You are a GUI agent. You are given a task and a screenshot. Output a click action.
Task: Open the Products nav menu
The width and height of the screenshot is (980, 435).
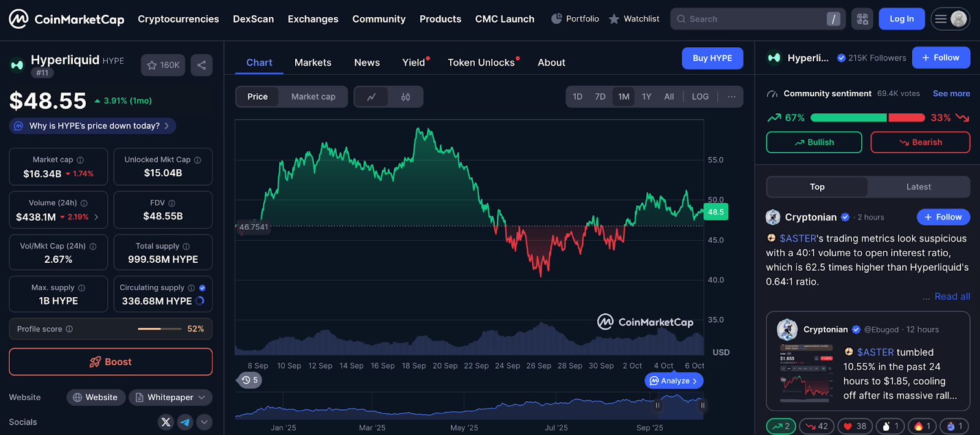point(440,19)
